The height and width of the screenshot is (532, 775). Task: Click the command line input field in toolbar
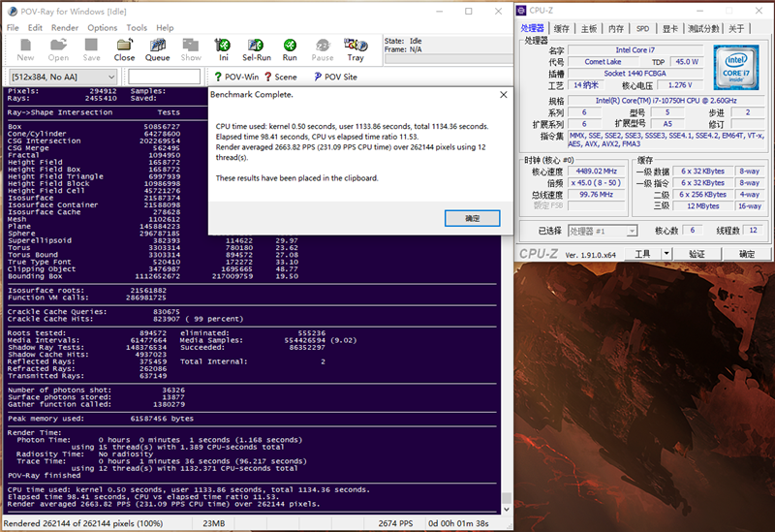[x=164, y=77]
